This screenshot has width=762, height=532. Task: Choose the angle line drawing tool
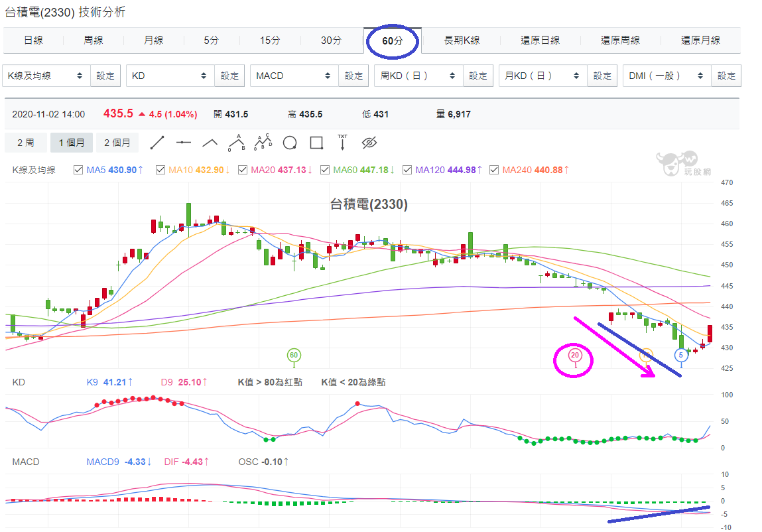click(210, 143)
